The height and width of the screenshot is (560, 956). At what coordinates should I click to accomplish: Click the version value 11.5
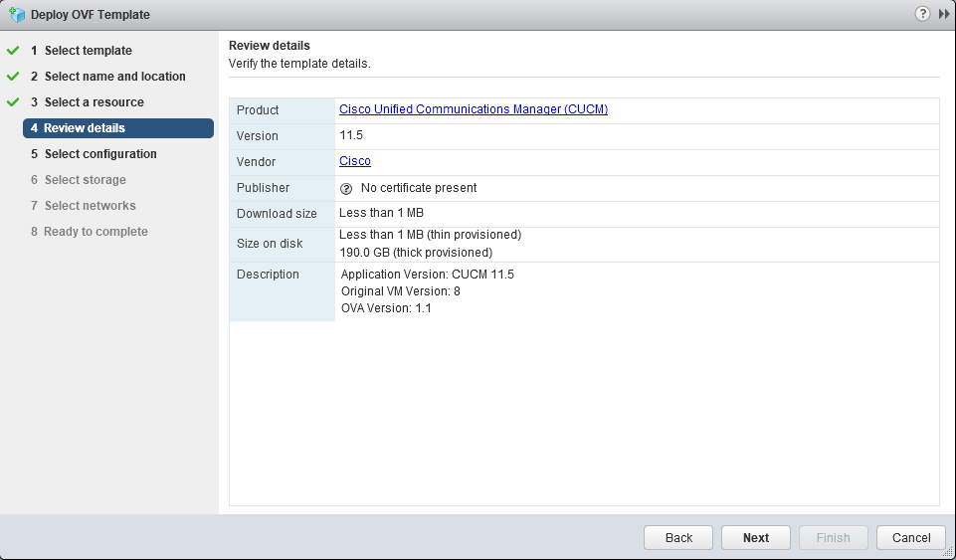pos(351,135)
